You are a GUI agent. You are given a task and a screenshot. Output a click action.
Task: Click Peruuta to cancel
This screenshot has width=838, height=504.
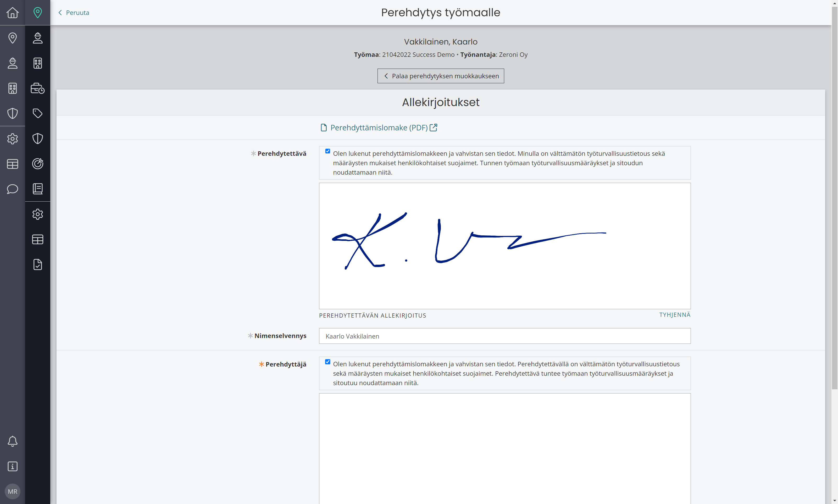(74, 13)
